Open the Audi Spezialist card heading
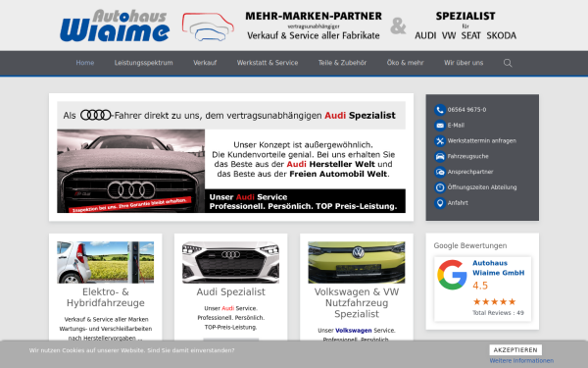This screenshot has height=368, width=588. 230,291
